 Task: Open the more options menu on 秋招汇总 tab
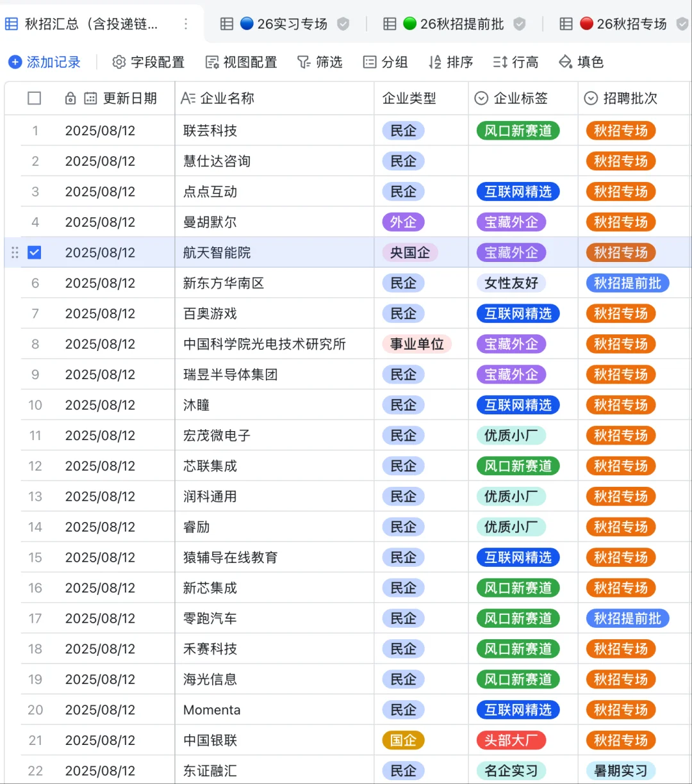coord(186,24)
